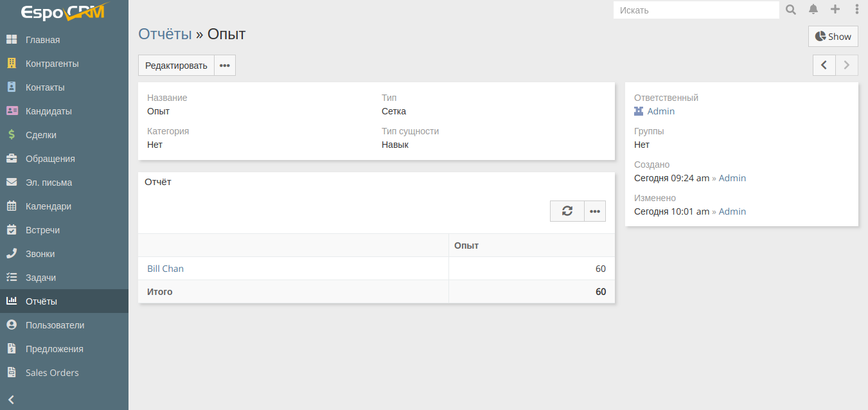Refresh the report results
Image resolution: width=868 pixels, height=410 pixels.
567,211
